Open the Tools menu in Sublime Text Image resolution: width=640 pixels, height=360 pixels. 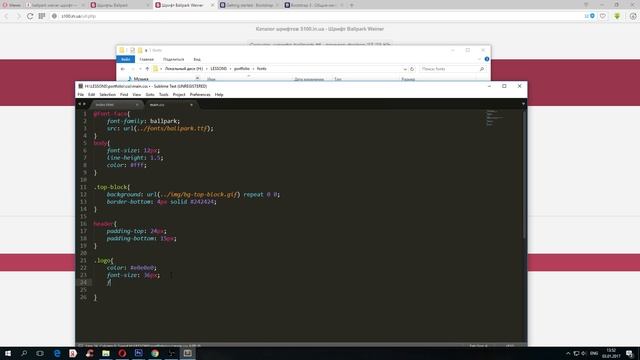[164, 95]
